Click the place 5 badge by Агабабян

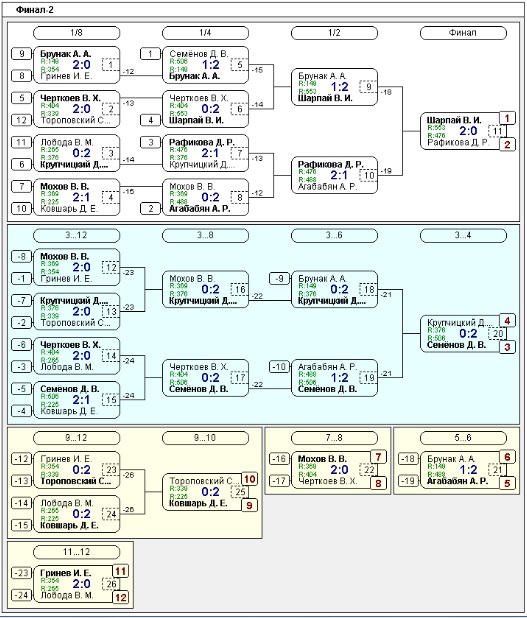(x=507, y=483)
